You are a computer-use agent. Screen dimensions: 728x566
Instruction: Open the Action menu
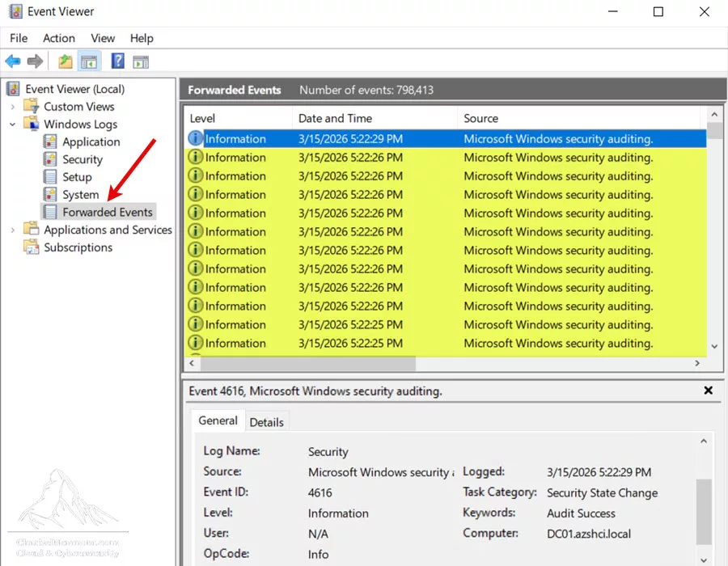(59, 38)
